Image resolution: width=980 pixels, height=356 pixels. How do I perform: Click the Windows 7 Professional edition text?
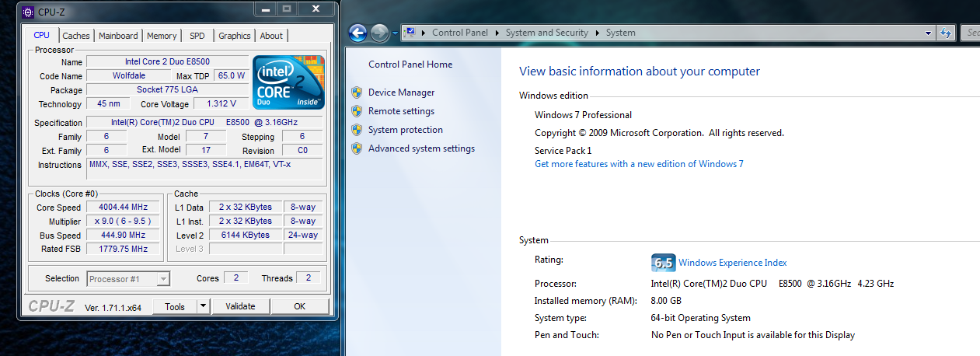point(584,115)
